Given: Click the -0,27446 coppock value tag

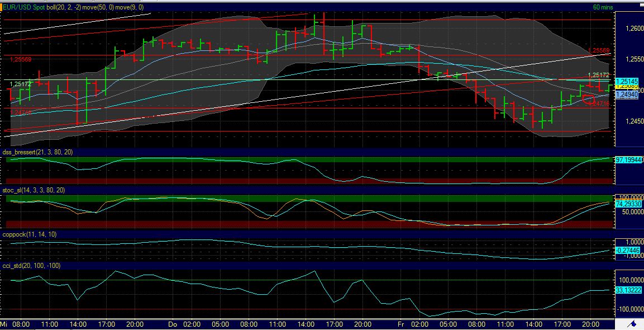Looking at the screenshot, I should click(628, 250).
